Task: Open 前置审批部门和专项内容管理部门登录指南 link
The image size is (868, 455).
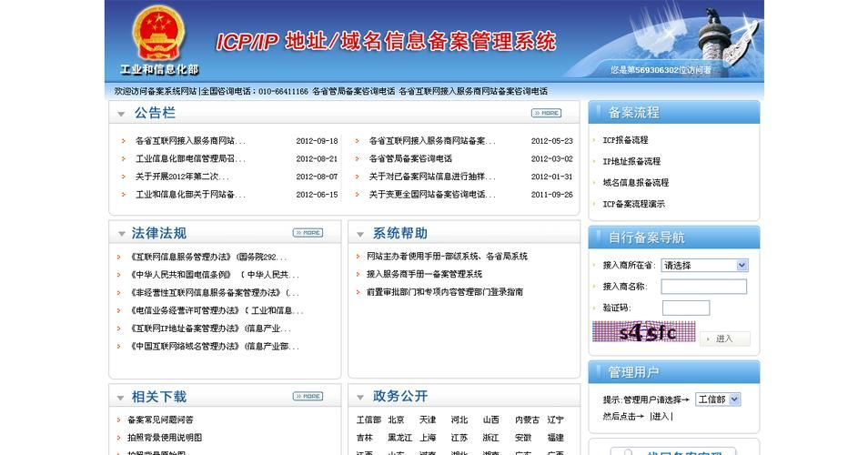Action: click(445, 292)
